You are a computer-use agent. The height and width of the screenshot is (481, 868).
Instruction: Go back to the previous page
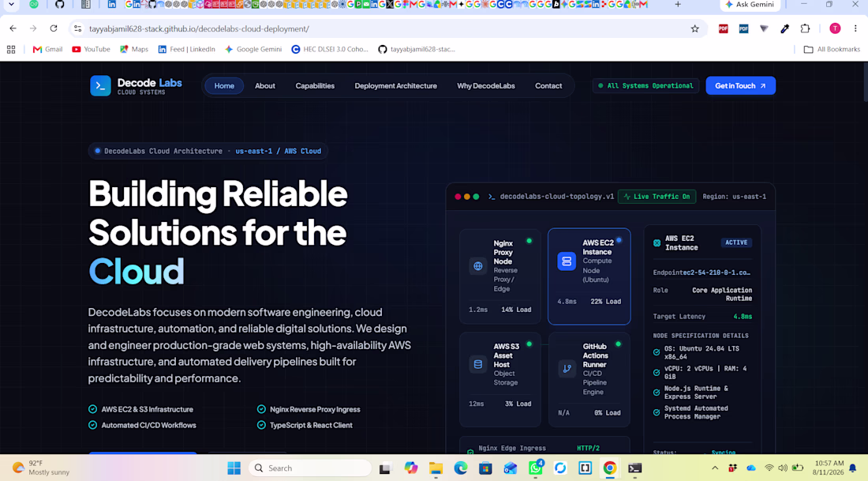coord(13,28)
